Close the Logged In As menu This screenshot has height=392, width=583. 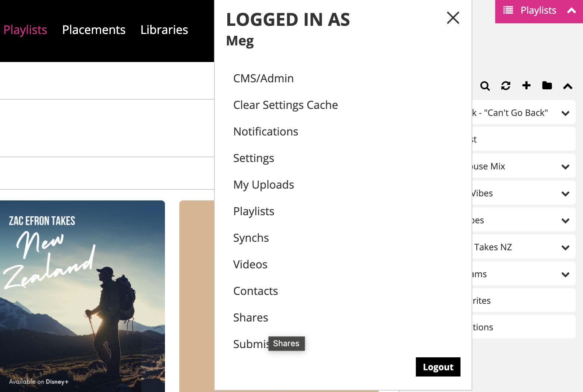(x=453, y=18)
